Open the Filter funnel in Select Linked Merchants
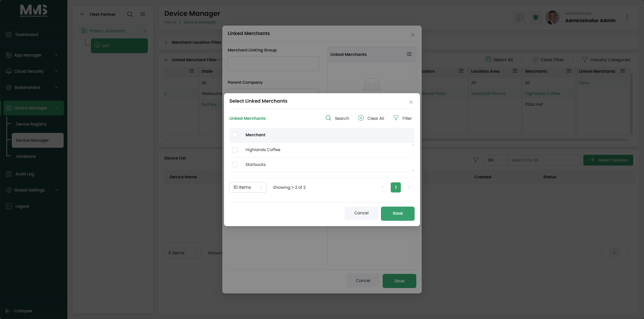The width and height of the screenshot is (644, 319). tap(396, 118)
